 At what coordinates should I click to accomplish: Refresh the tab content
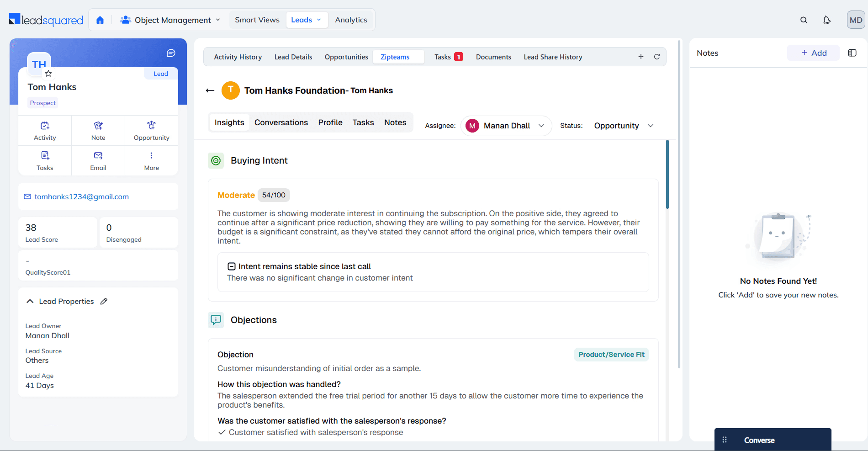[x=657, y=57]
